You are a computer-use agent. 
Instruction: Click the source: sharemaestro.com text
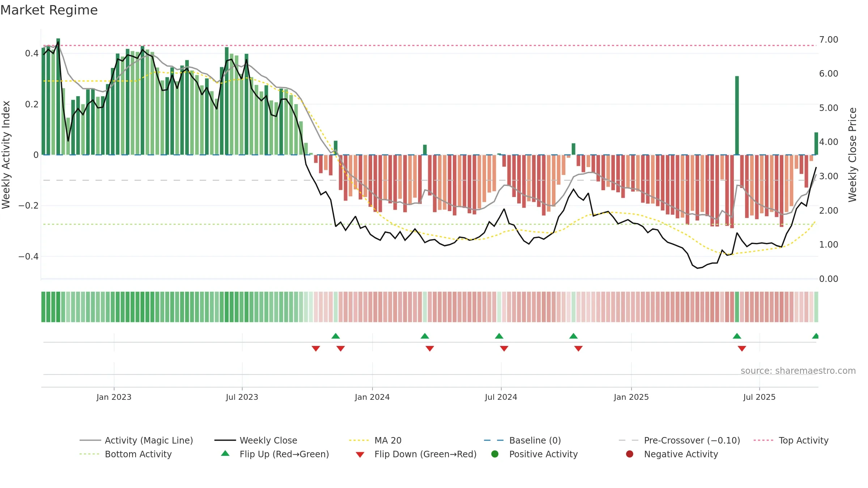coord(798,371)
